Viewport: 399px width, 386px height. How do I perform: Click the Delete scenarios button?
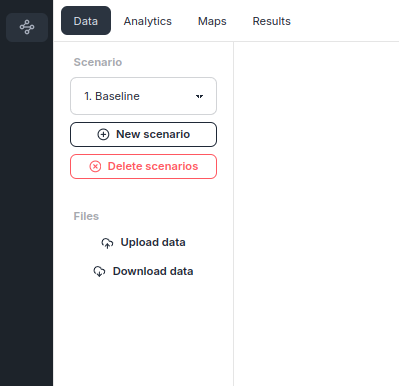pyautogui.click(x=143, y=166)
